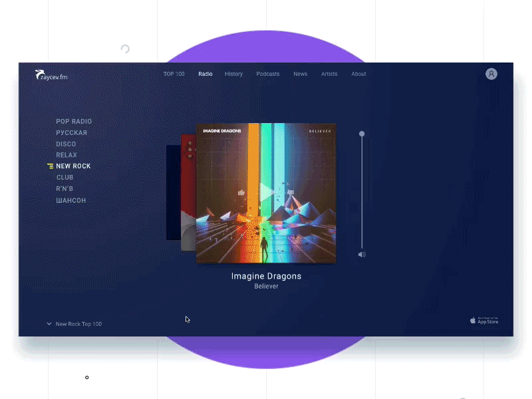Click the Apple logo on App Store badge

[x=473, y=320]
